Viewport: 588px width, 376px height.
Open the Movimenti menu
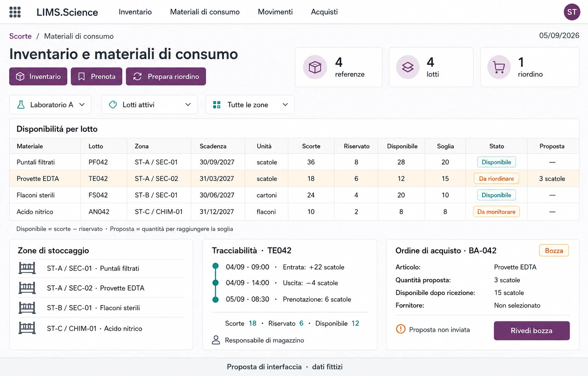[275, 12]
